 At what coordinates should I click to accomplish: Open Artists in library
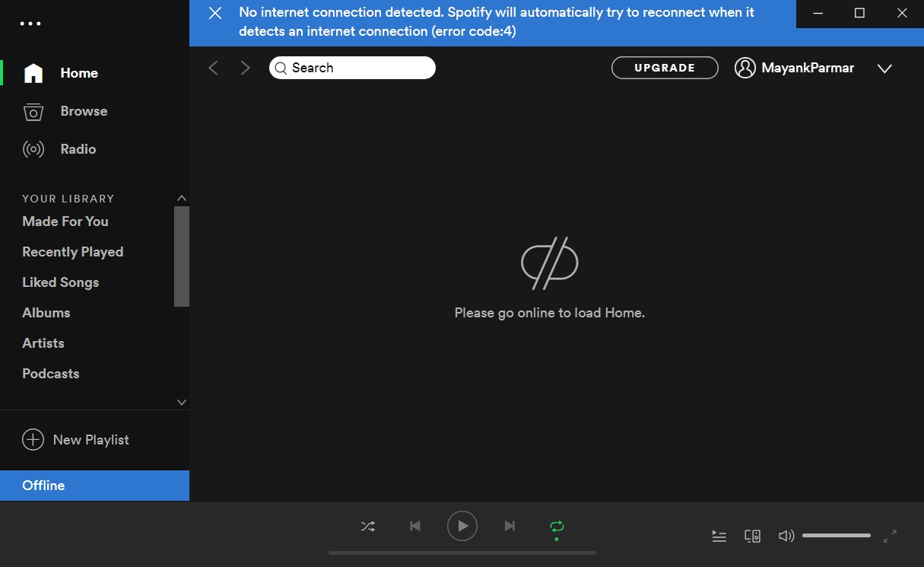coord(43,343)
